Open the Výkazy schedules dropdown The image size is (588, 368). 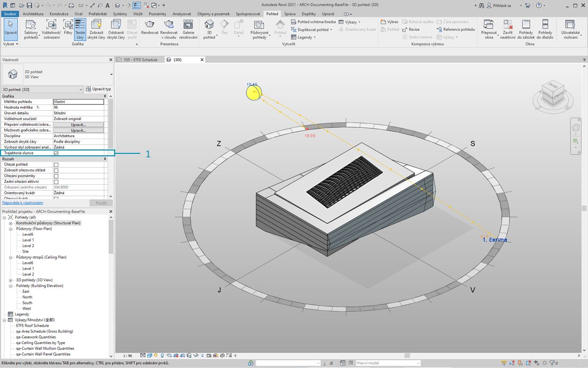pos(349,22)
